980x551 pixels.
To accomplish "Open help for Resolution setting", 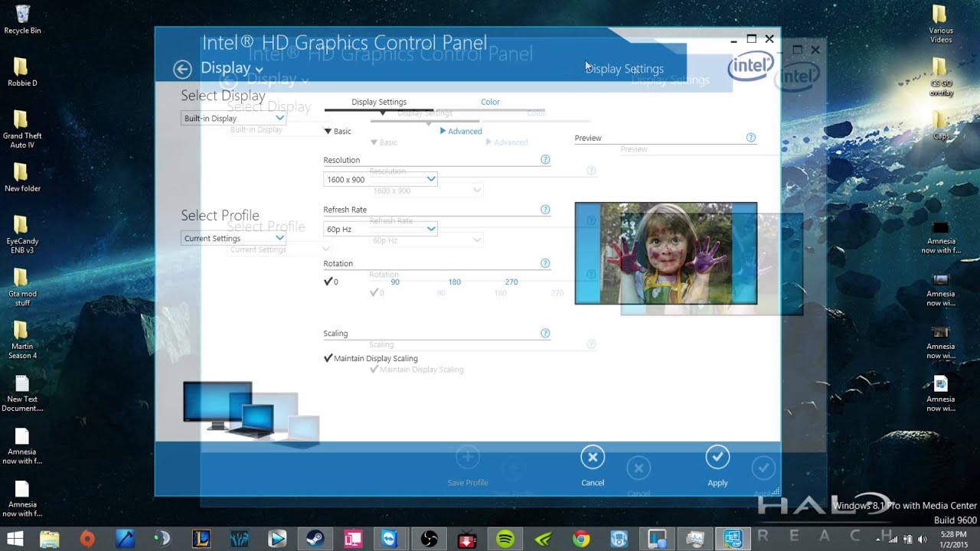I will click(x=545, y=160).
